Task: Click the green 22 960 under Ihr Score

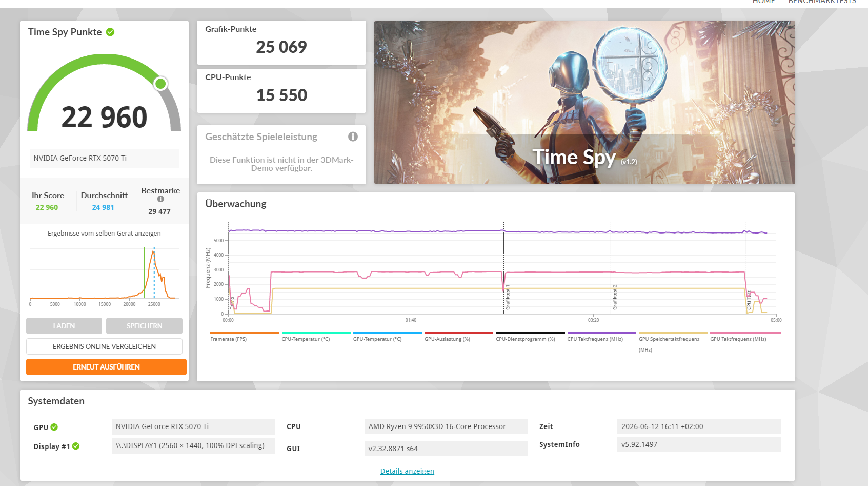Action: 47,207
